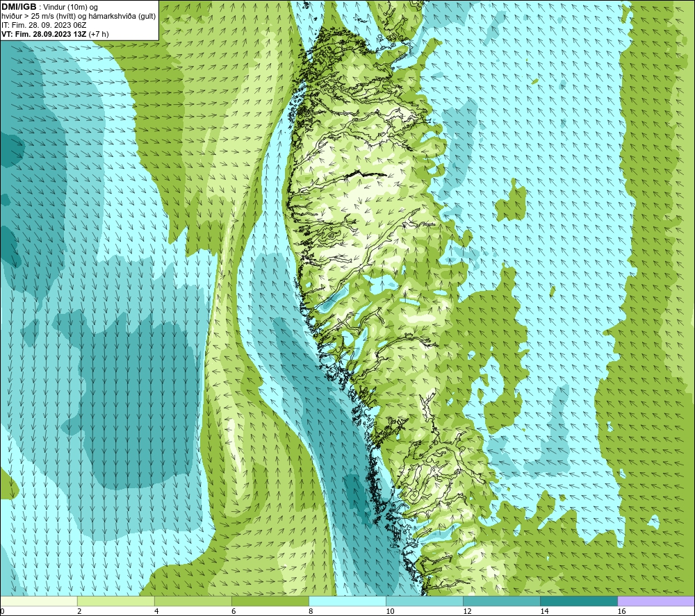Click the legend label '8'
The width and height of the screenshot is (695, 616).
[x=311, y=612]
